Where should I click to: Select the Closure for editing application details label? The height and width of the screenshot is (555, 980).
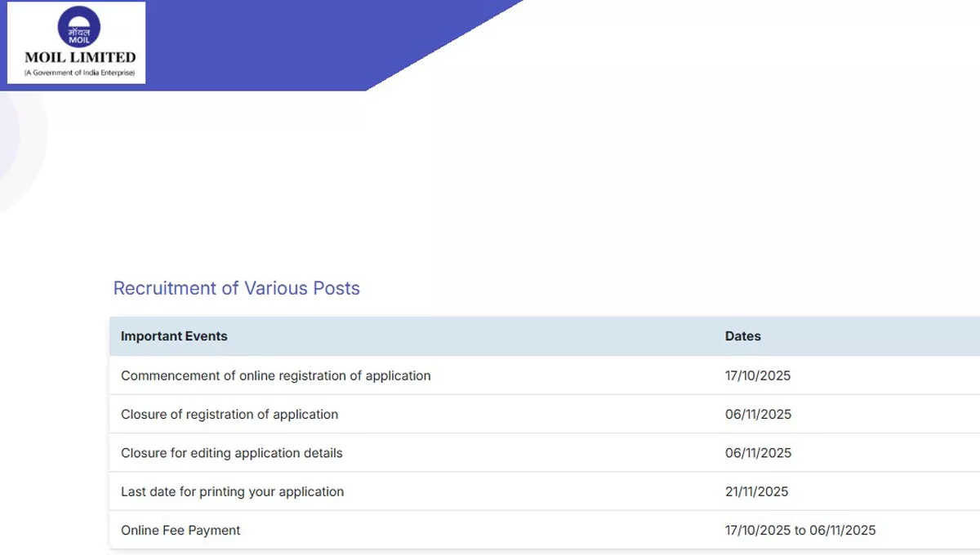point(231,453)
